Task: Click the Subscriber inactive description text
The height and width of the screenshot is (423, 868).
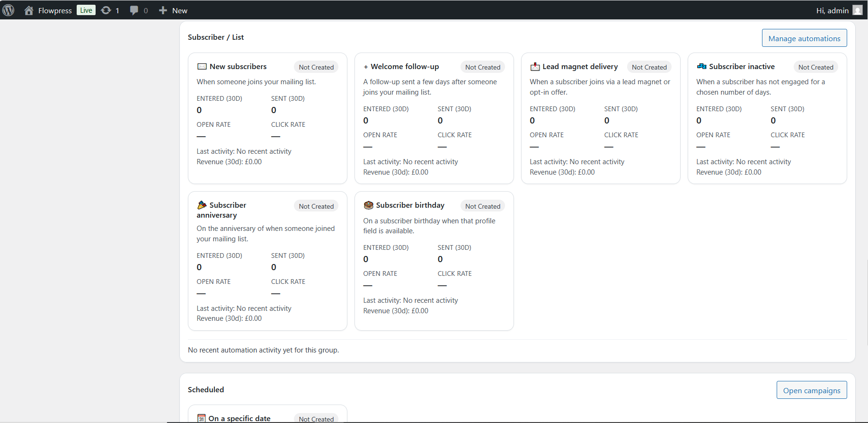Action: (761, 87)
